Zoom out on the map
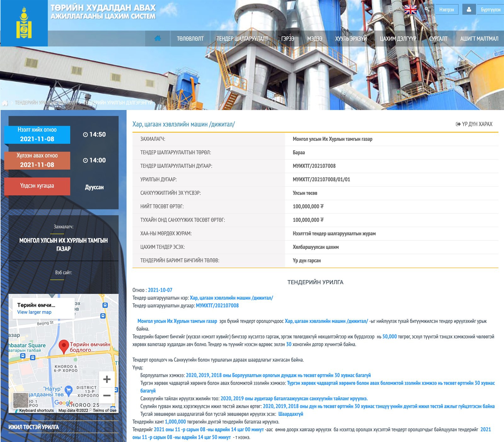The height and width of the screenshot is (442, 504). click(107, 395)
